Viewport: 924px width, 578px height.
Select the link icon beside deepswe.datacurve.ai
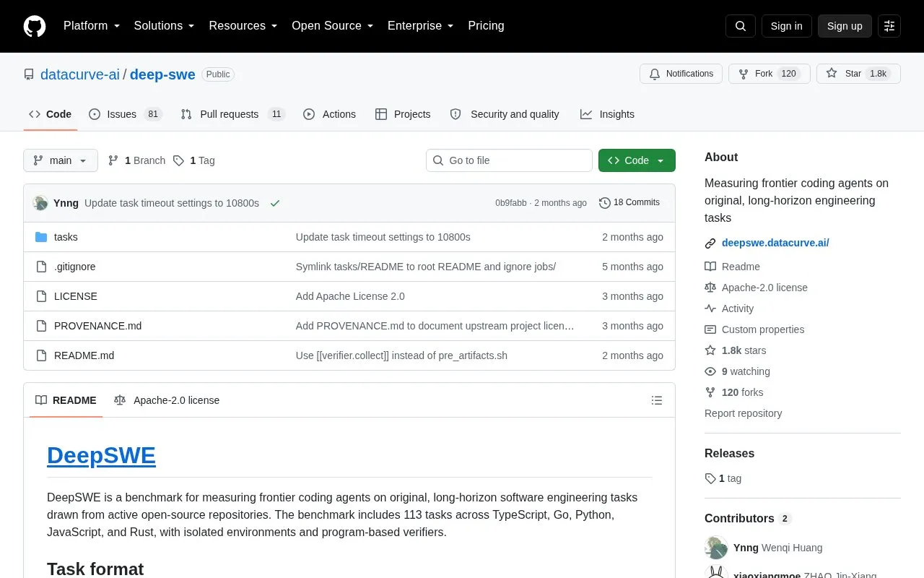tap(710, 243)
